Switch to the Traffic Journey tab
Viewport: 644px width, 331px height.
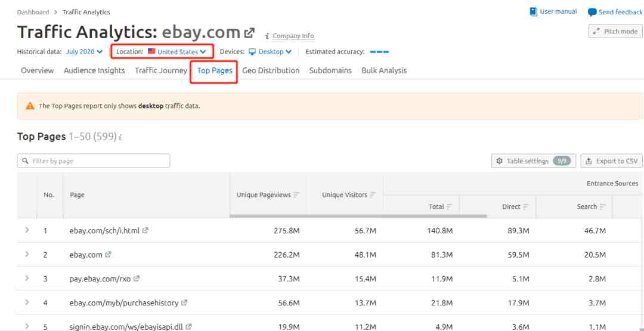point(161,70)
